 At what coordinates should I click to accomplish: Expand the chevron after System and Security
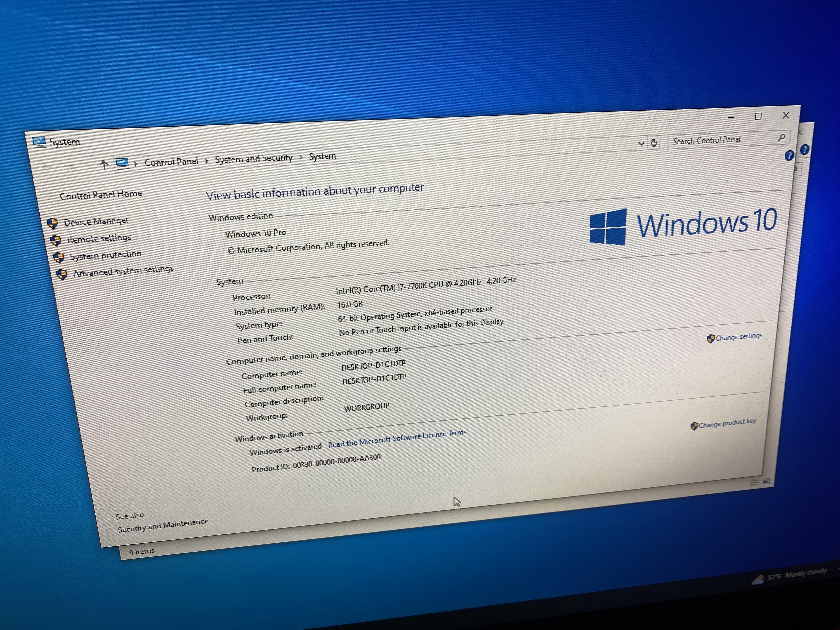pyautogui.click(x=300, y=157)
